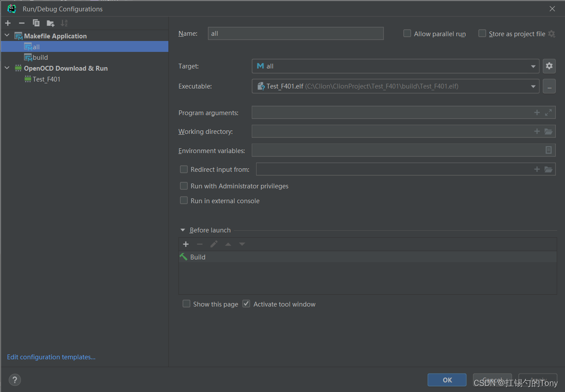Edit environment variables list icon
Viewport: 565px width, 392px height.
click(x=548, y=150)
